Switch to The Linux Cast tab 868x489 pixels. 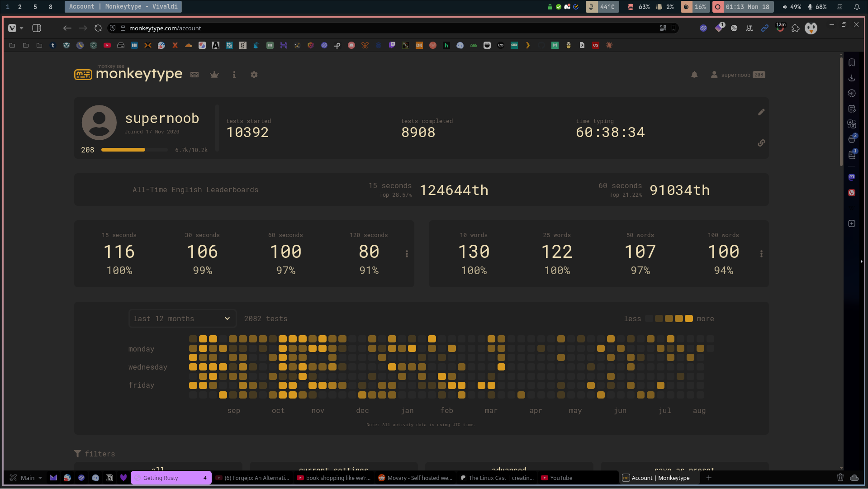click(x=497, y=478)
